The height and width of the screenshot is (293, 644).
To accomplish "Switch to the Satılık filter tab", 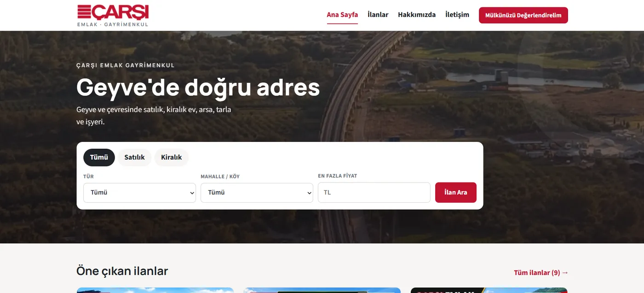I will pos(135,158).
